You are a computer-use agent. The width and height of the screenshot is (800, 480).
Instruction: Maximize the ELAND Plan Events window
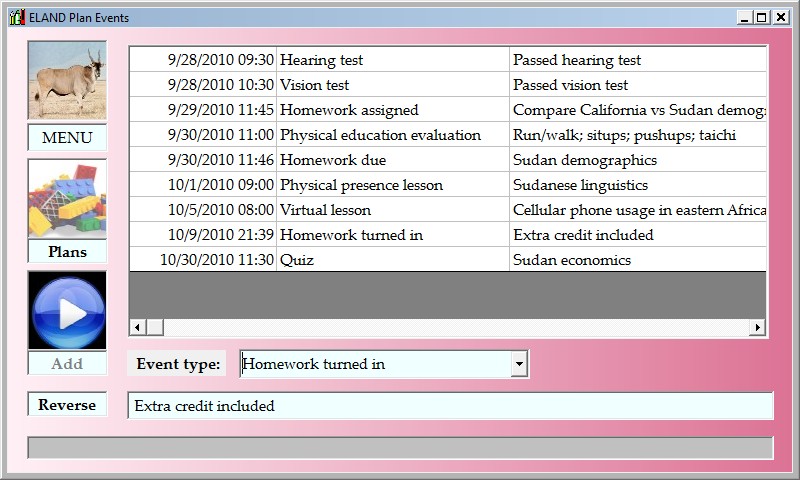[x=762, y=17]
